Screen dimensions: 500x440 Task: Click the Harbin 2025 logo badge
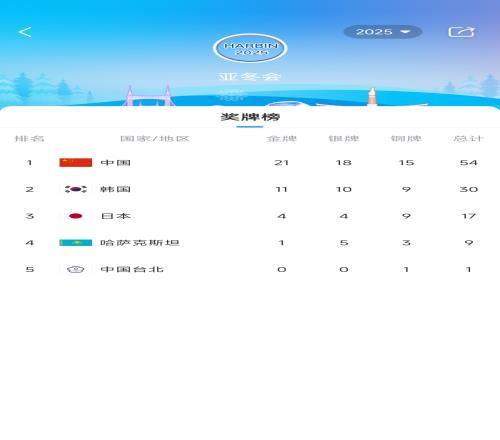click(x=250, y=48)
